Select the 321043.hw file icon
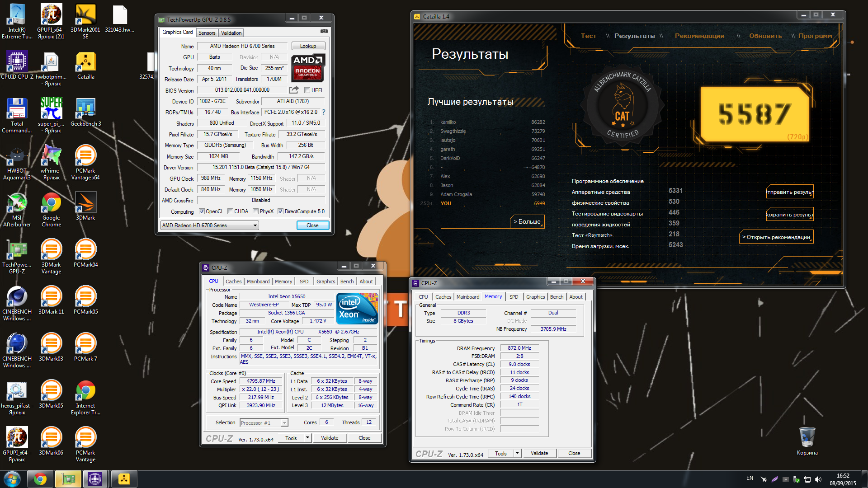The image size is (868, 488). tap(120, 18)
